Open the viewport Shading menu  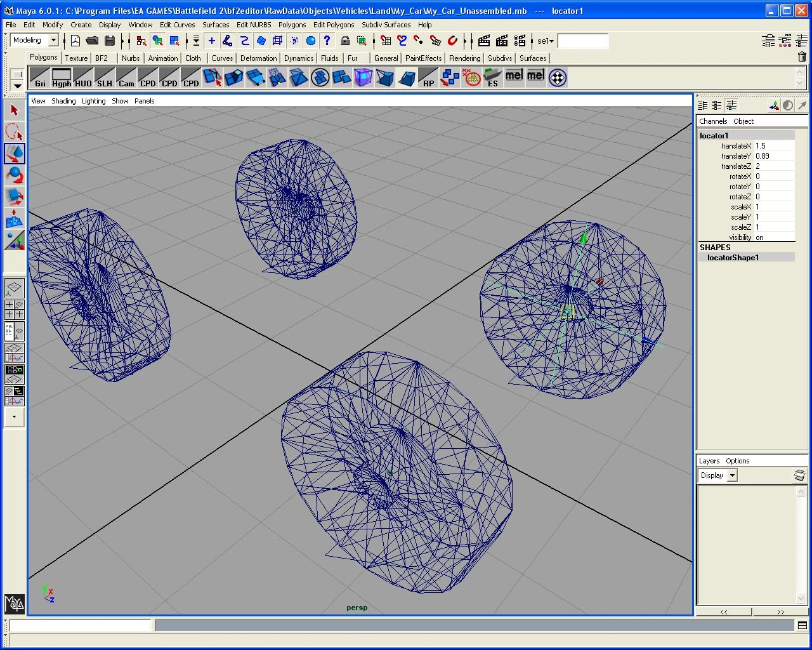click(63, 101)
